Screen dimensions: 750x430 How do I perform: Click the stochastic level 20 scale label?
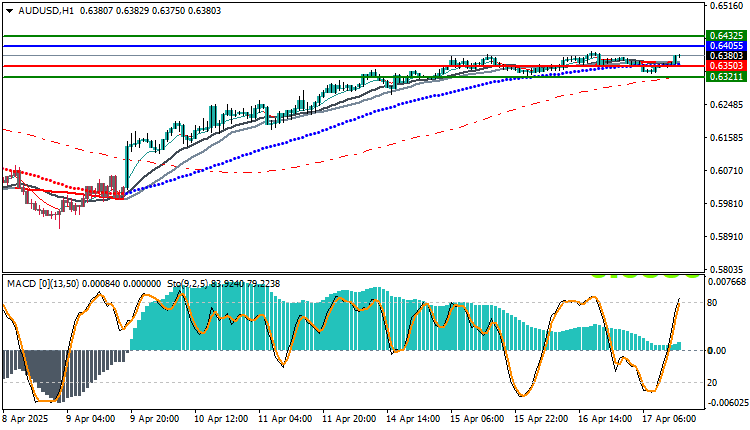click(712, 383)
